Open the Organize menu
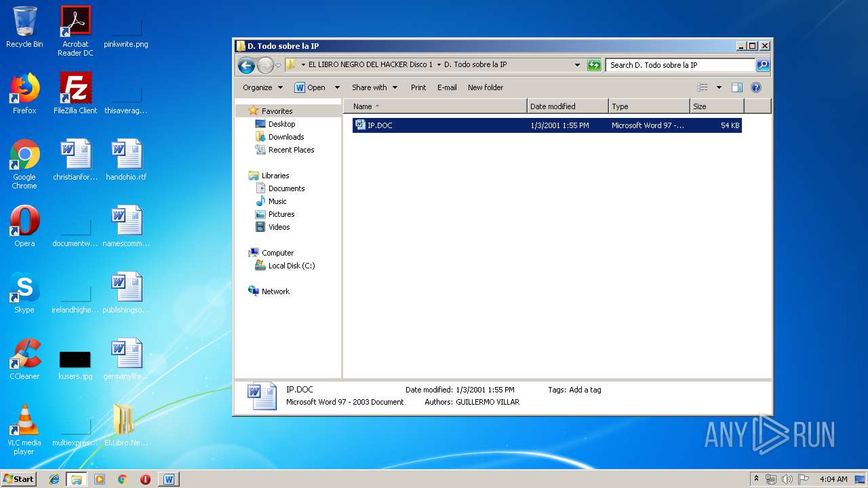Screen dimensions: 868x488 pyautogui.click(x=262, y=87)
